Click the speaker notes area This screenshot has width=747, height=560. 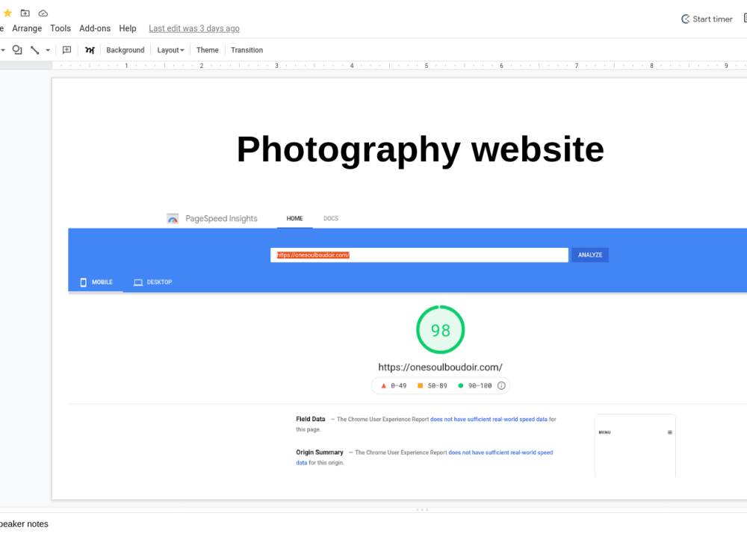tap(373, 536)
